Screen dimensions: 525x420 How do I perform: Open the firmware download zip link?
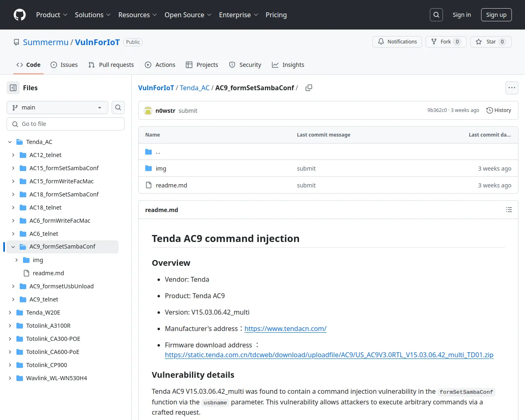[329, 355]
